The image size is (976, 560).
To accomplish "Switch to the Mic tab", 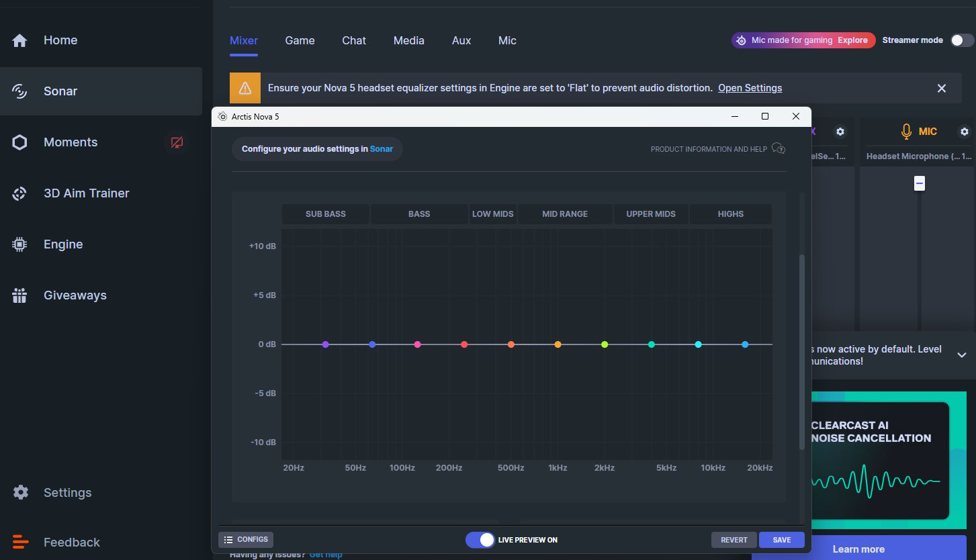I will [x=507, y=40].
